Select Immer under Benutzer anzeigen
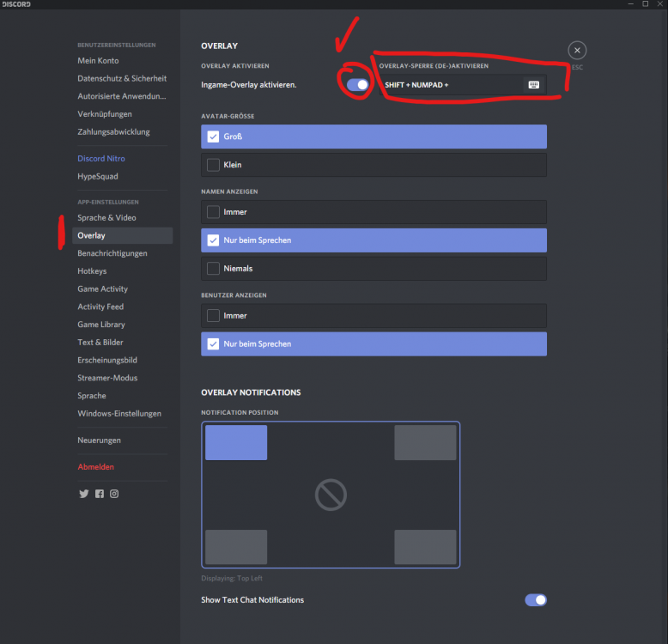 tap(373, 316)
